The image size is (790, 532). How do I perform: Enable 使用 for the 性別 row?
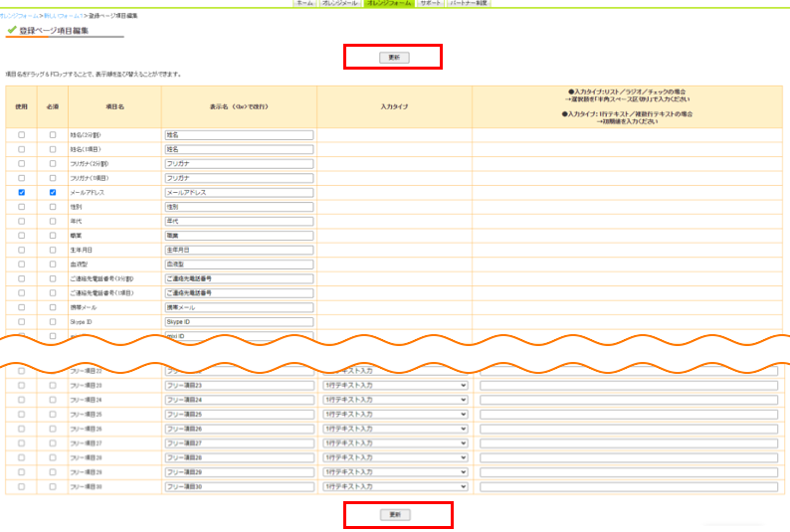(x=21, y=207)
